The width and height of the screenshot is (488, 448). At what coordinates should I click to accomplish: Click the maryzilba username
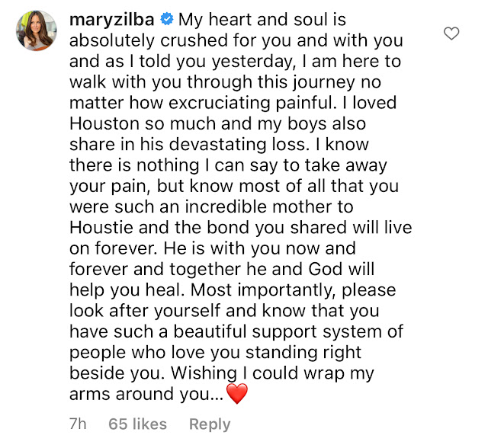[x=112, y=20]
